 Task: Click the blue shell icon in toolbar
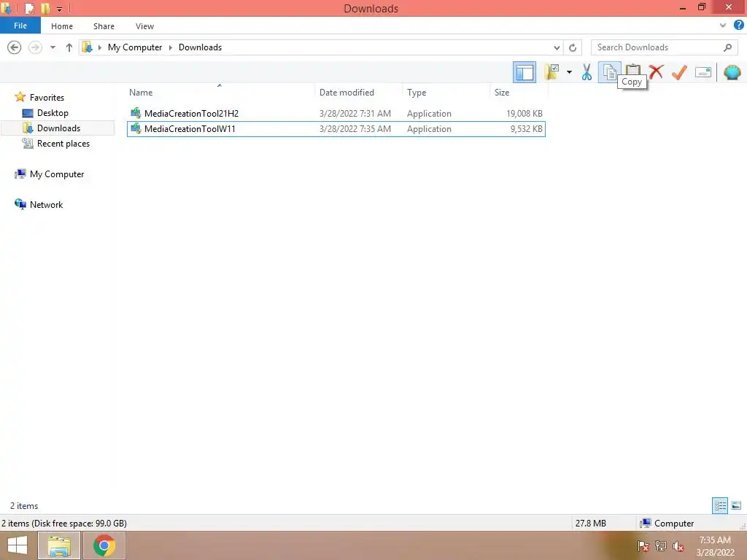tap(732, 72)
